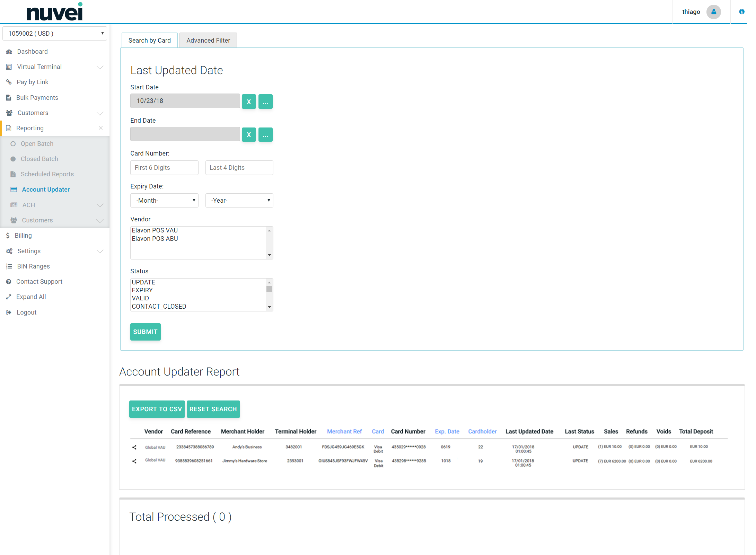This screenshot has height=555, width=756.
Task: Collapse the Reporting menu section
Action: pyautogui.click(x=100, y=128)
